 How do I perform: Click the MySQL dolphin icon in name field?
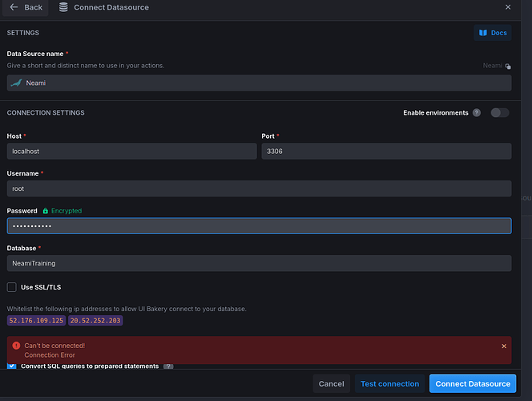(x=16, y=83)
